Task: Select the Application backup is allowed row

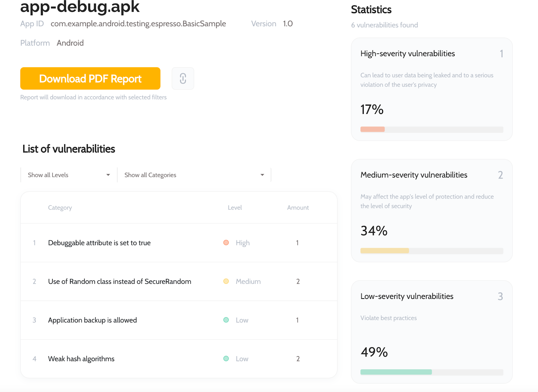Action: [92, 320]
